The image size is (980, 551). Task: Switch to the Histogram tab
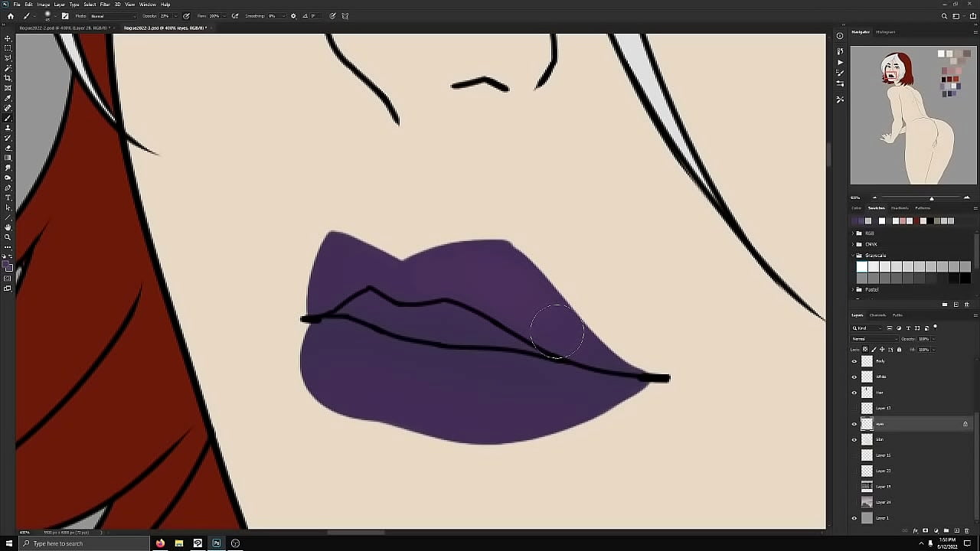pos(886,32)
